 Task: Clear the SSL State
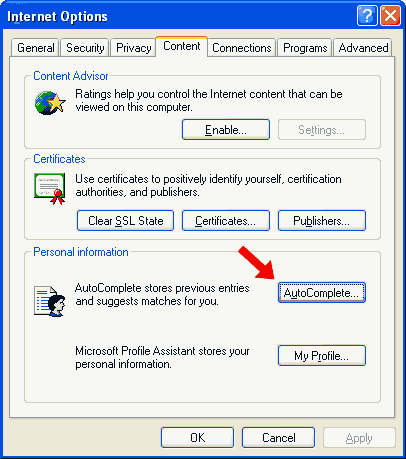click(x=125, y=220)
